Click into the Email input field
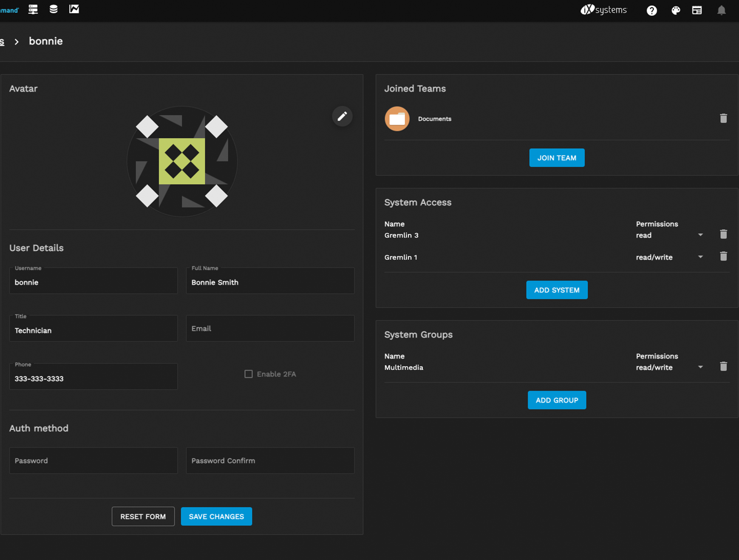The image size is (739, 560). pos(270,329)
